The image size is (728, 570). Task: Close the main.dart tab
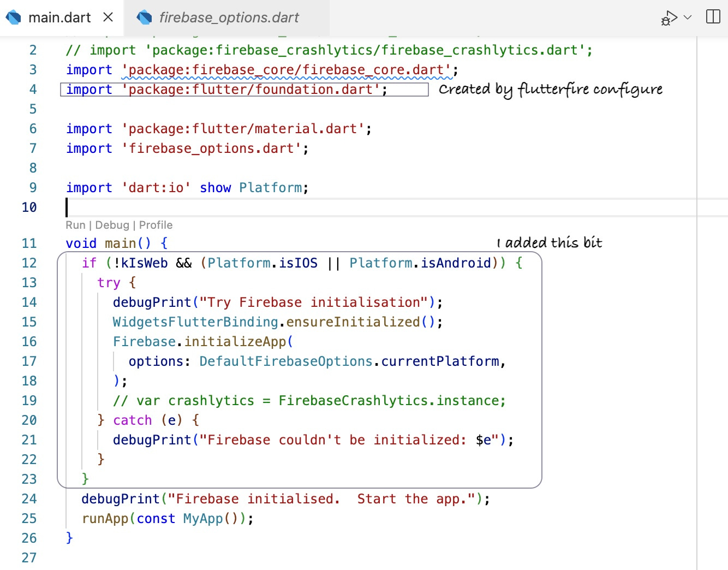pos(108,17)
